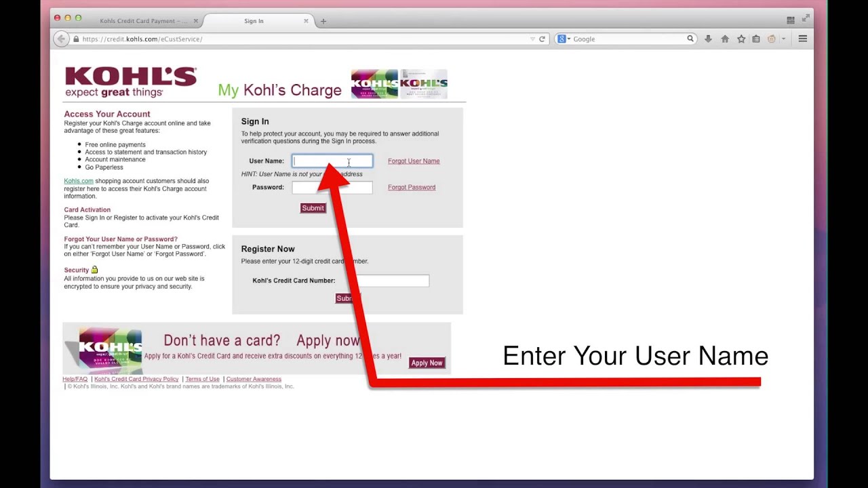Click the Security lock icon
Image resolution: width=868 pixels, height=488 pixels.
tap(94, 270)
